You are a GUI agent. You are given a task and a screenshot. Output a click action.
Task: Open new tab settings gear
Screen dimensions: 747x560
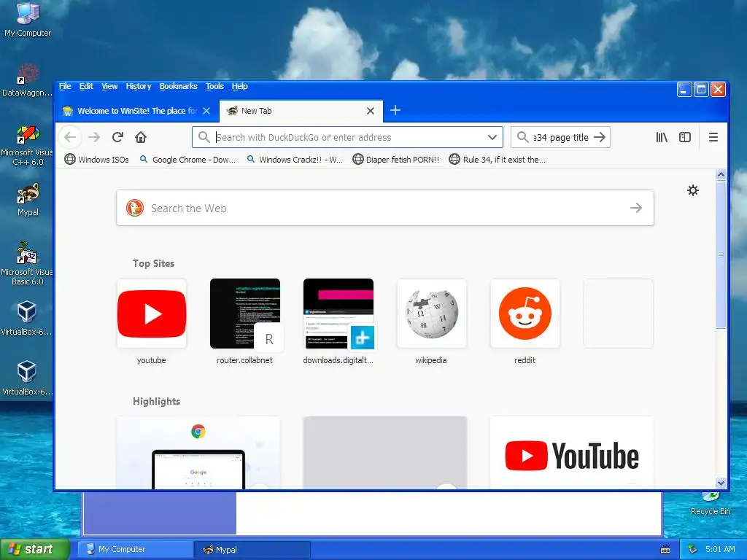(x=693, y=190)
